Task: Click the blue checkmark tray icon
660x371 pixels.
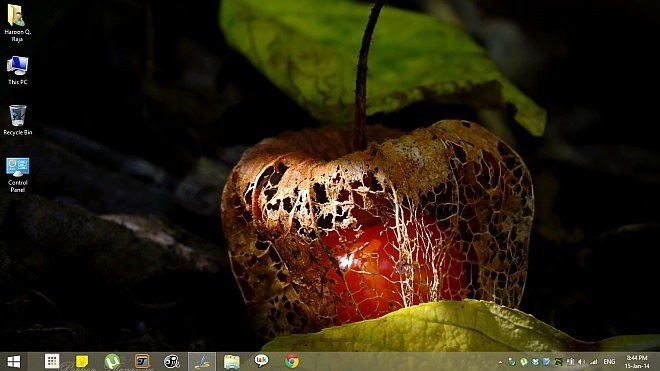Action: tap(546, 362)
